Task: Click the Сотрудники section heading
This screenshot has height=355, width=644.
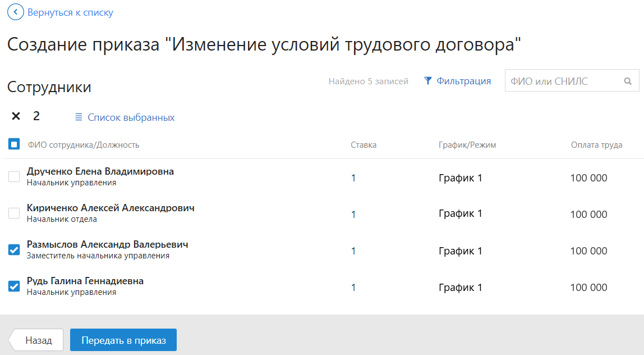Action: pos(49,87)
